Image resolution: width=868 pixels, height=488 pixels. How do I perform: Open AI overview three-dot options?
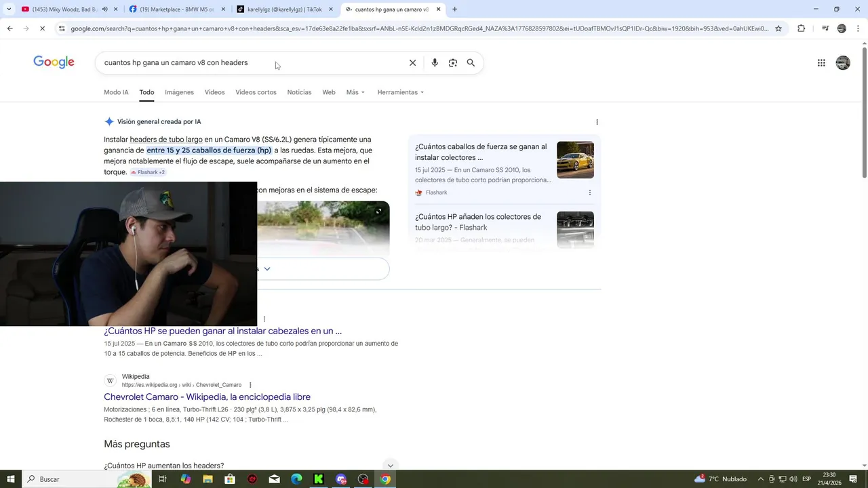(x=597, y=122)
